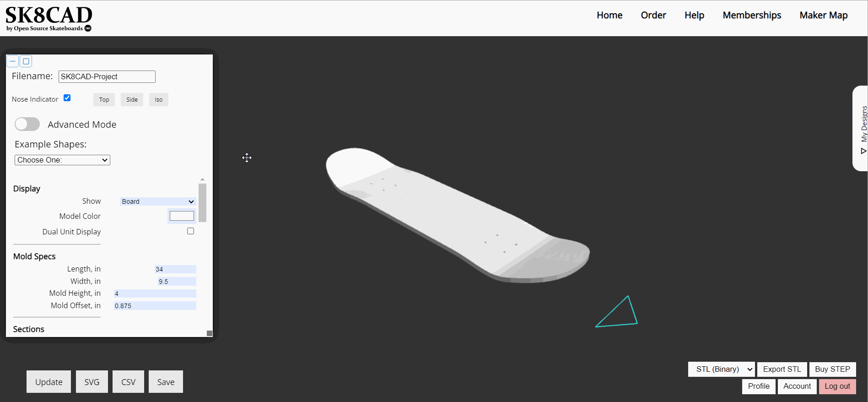Open the Maker Map page
The height and width of the screenshot is (402, 868).
tap(824, 15)
